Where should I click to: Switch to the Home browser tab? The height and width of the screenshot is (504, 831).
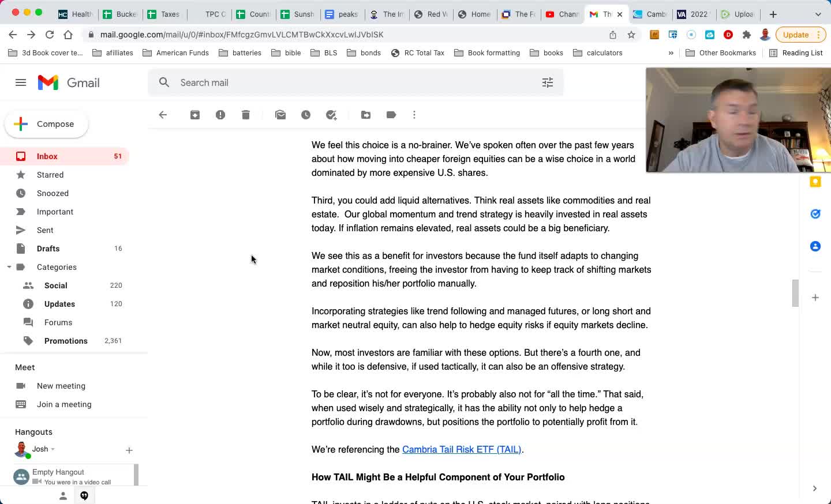[x=474, y=14]
